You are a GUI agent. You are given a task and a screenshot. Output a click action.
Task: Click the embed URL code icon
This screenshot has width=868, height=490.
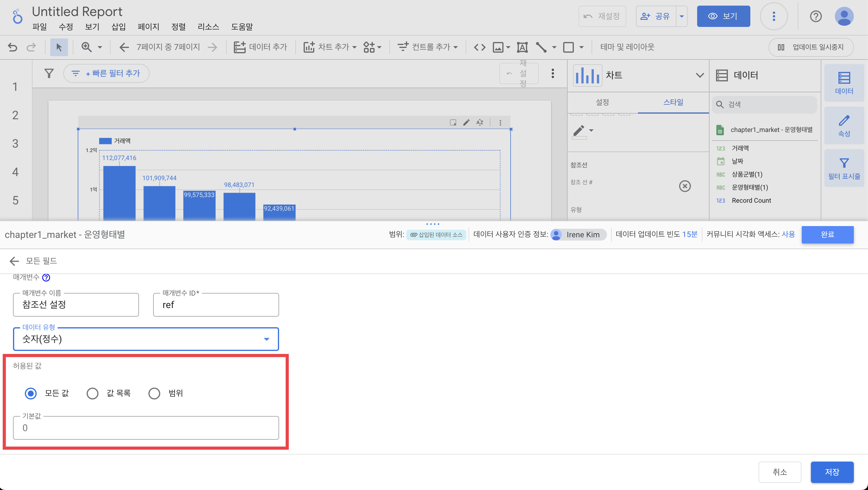tap(480, 47)
